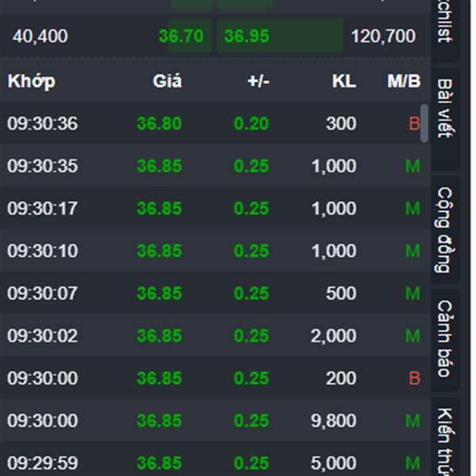
Task: Click the KL column header
Action: [x=344, y=82]
